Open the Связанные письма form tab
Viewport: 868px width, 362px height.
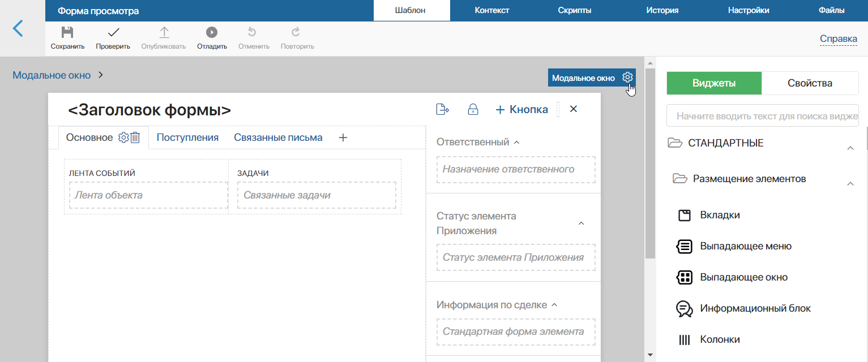click(x=278, y=137)
